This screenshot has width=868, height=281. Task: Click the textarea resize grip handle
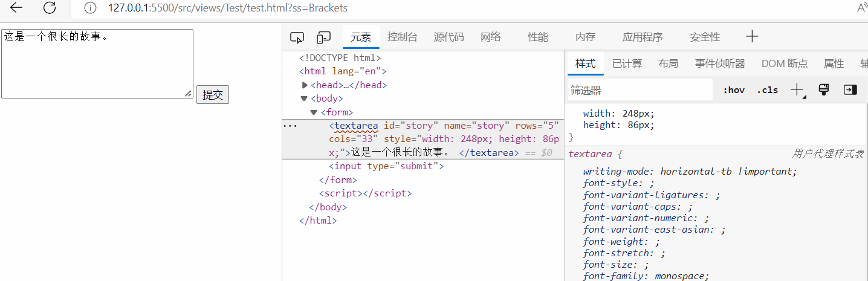click(x=189, y=94)
